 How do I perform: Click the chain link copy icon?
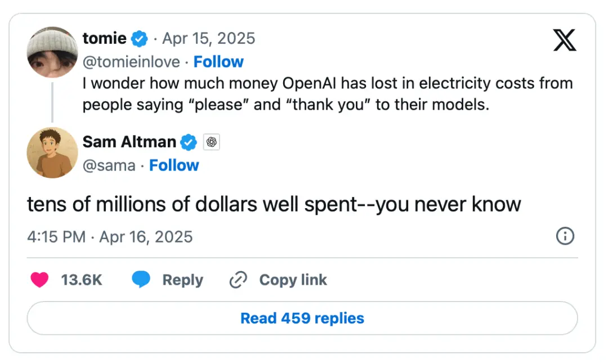tap(239, 280)
